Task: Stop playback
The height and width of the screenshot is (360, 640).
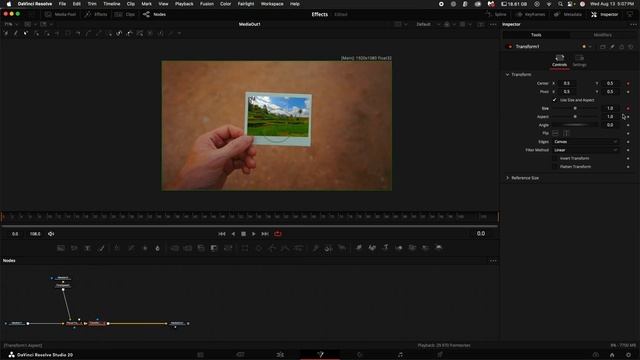Action: point(243,234)
